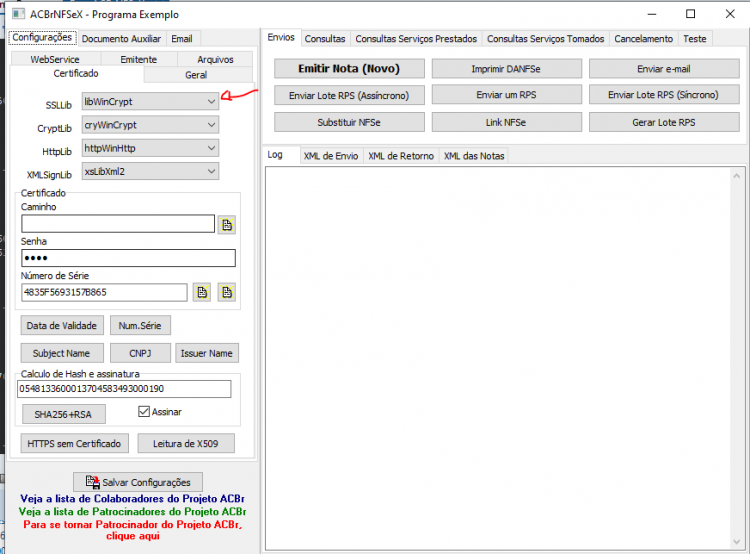This screenshot has height=554, width=750.
Task: Switch to the Consultas tab
Action: [325, 39]
